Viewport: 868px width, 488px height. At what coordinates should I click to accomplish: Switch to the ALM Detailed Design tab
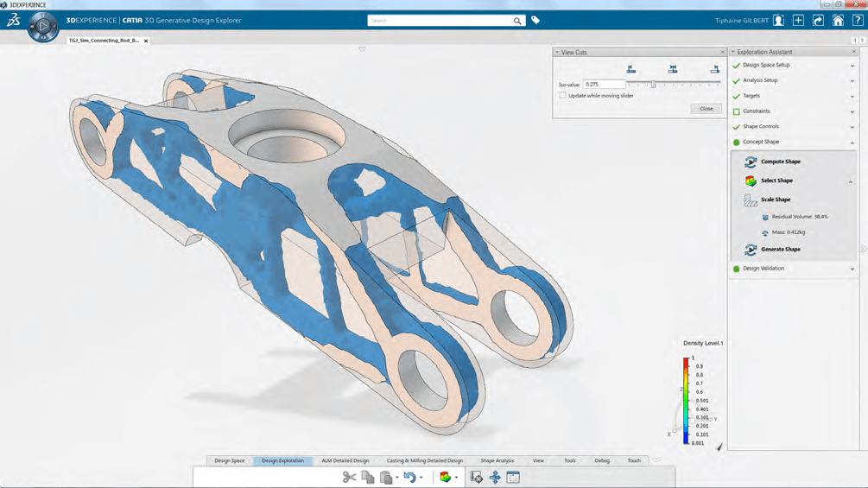[x=345, y=460]
